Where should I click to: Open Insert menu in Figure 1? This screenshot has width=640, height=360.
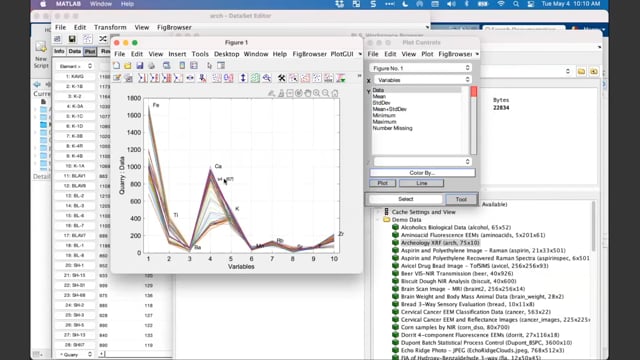(x=177, y=54)
